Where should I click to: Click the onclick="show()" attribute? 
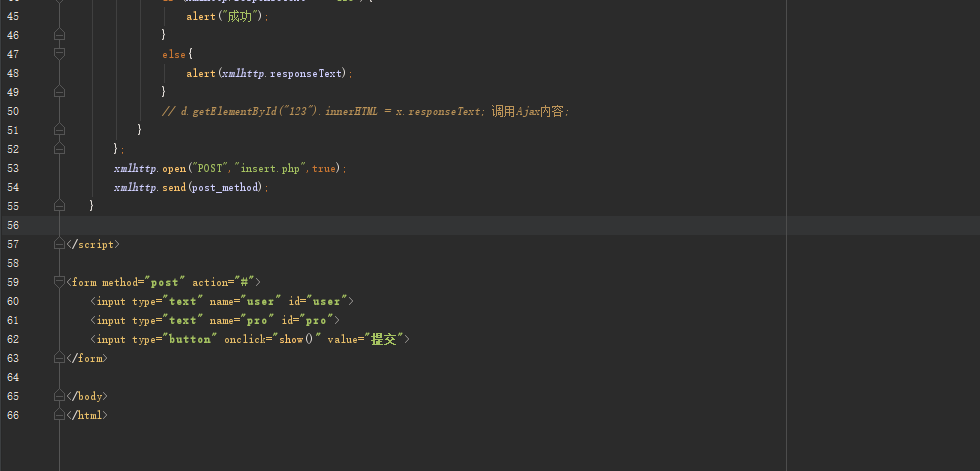pyautogui.click(x=272, y=339)
